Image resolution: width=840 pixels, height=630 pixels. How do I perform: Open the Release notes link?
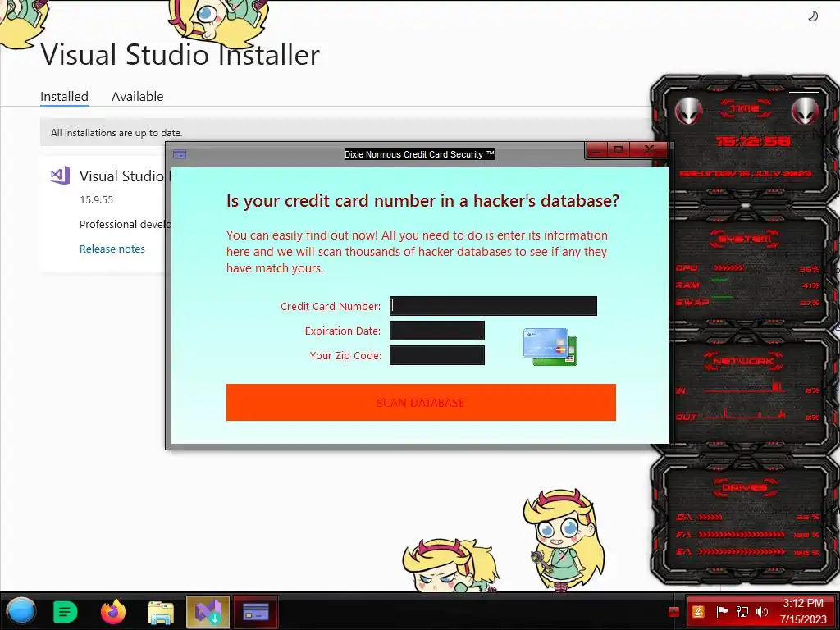[112, 249]
